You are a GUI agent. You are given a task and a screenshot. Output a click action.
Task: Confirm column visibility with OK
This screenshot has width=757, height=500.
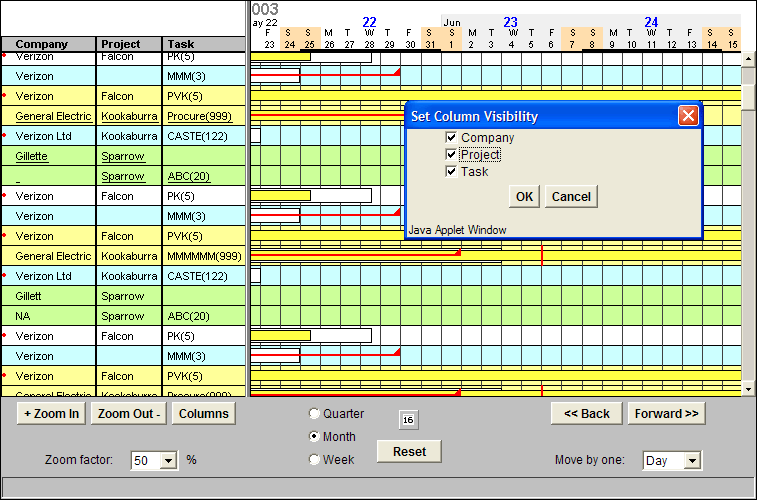[x=524, y=196]
